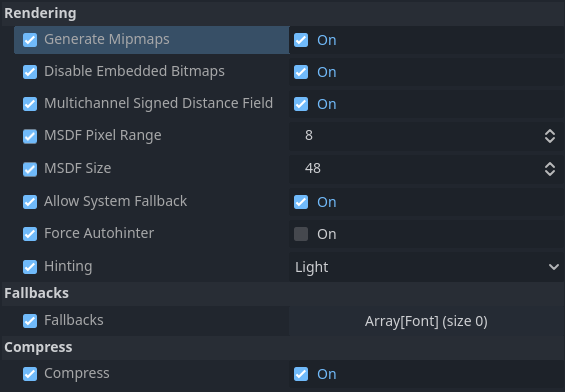Click the MSDF Size stepper arrows

coord(550,169)
